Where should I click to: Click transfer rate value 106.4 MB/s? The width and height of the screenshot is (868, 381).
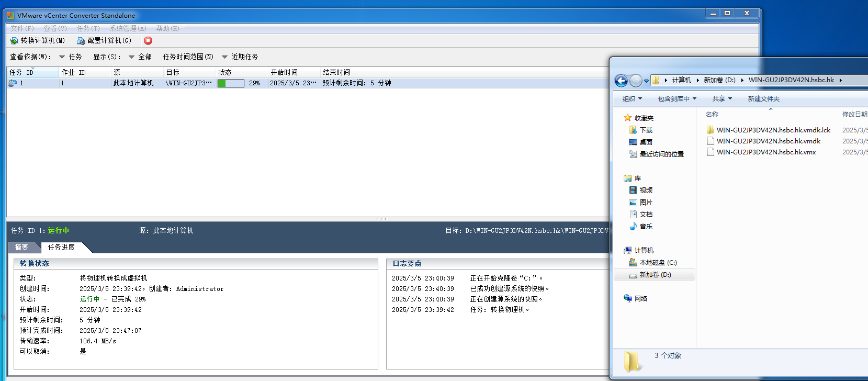click(98, 341)
